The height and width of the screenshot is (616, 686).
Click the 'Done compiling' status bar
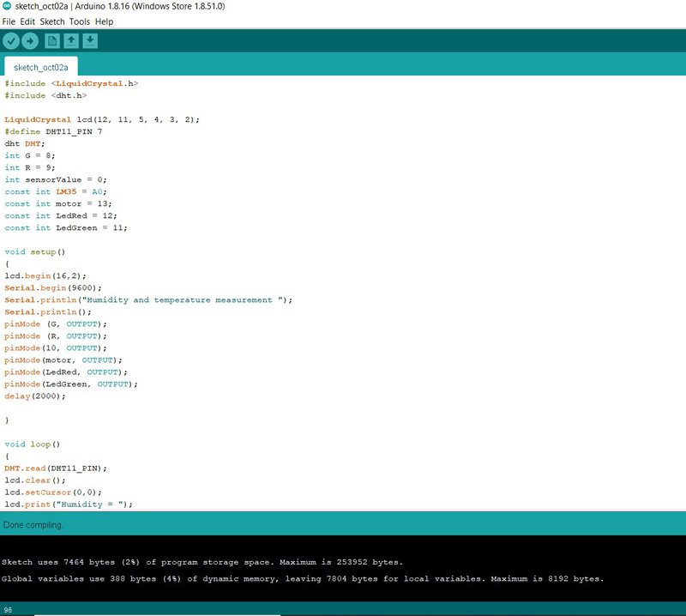(34, 523)
